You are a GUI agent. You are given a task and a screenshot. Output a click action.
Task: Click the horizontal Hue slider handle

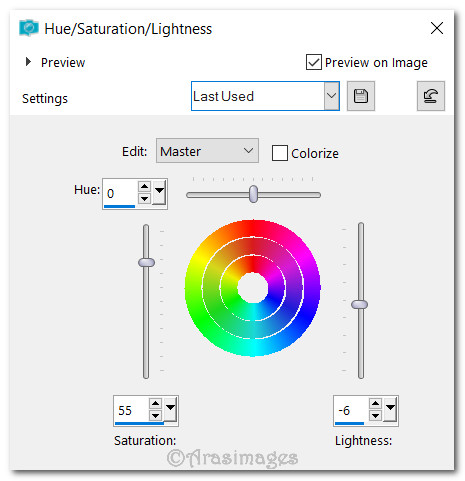(254, 194)
